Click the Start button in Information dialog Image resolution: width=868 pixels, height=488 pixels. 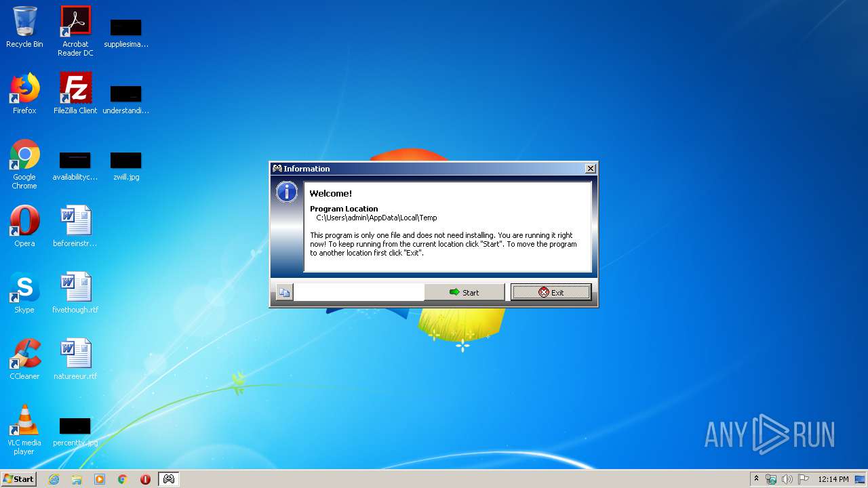point(465,292)
